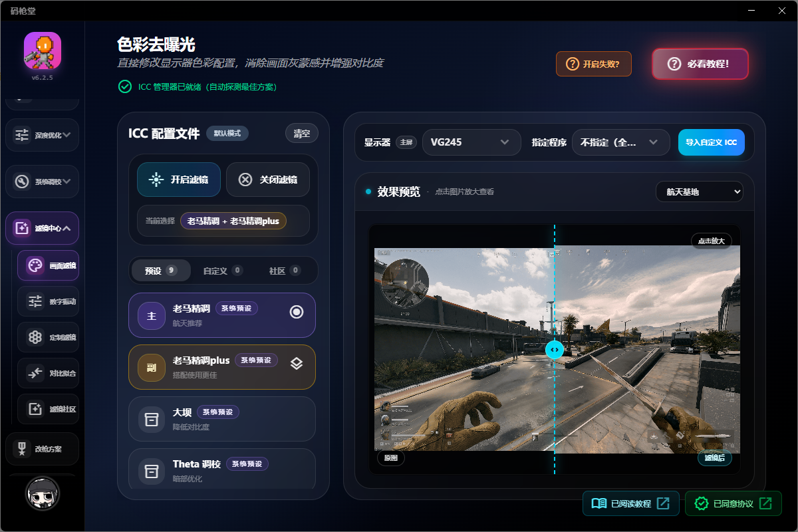Screen dimensions: 798x532
Task: Click the 副 badge on 老马精调plus
Action: tap(152, 367)
